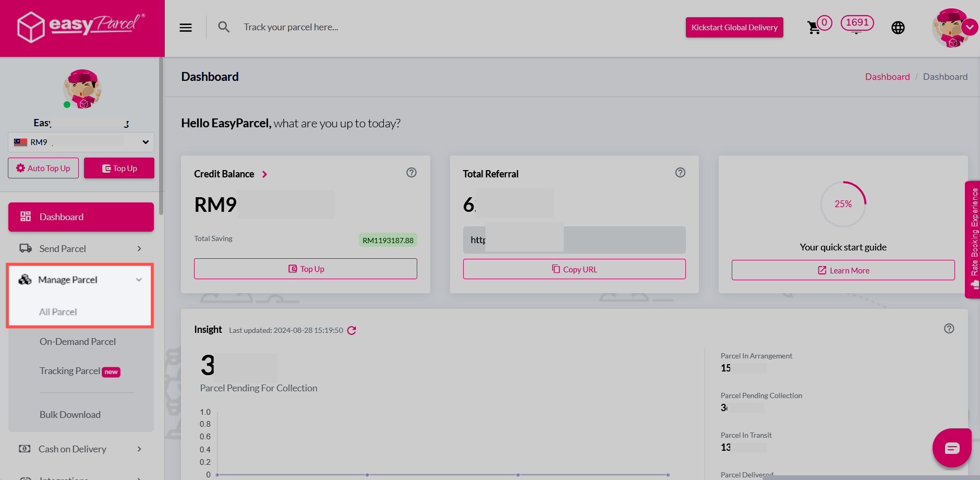
Task: Click the Credit Balance help icon
Action: [412, 173]
